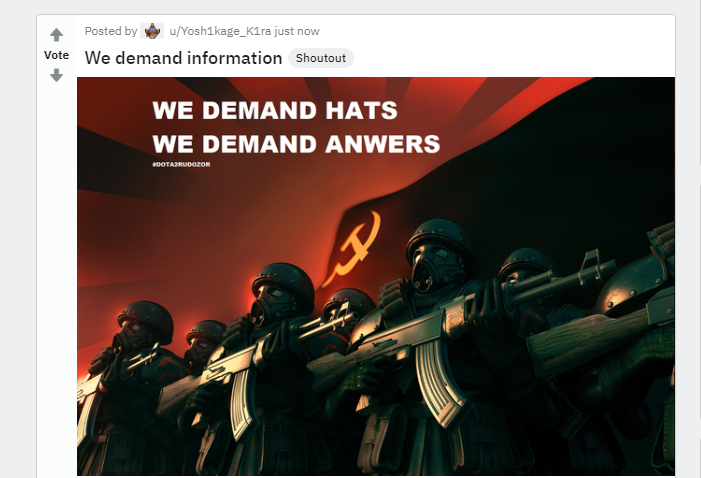
Task: Click 'WE DEMAND ANWERS' line in the image
Action: point(296,144)
